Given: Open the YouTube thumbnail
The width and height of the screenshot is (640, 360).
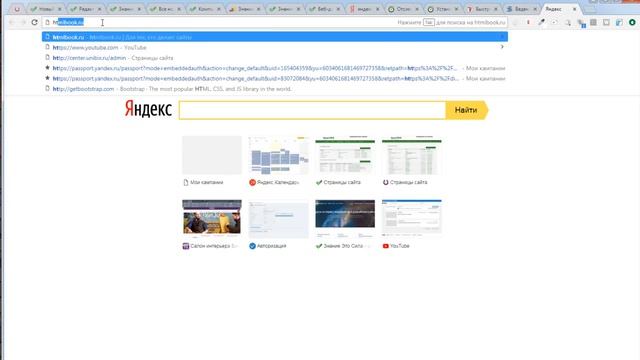Looking at the screenshot, I should [x=411, y=219].
